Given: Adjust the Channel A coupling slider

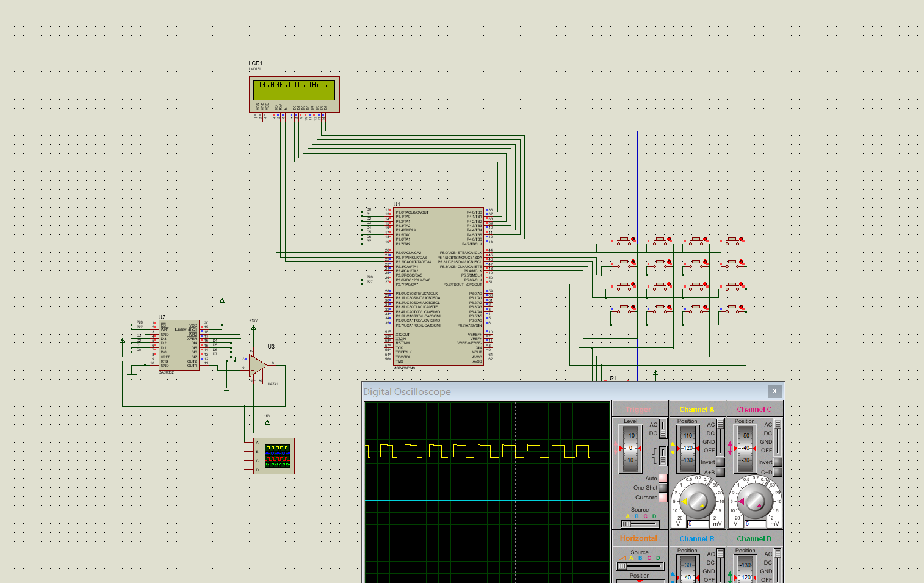Looking at the screenshot, I should click(720, 437).
